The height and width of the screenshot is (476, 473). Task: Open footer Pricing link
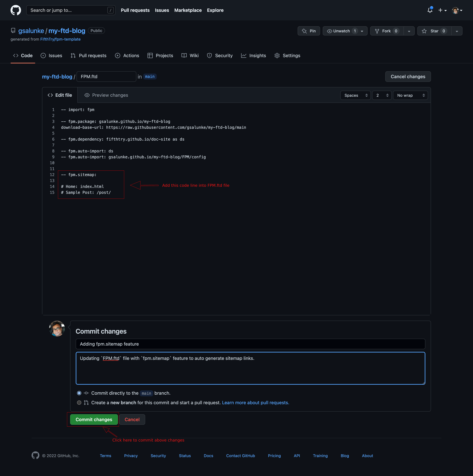coord(274,456)
